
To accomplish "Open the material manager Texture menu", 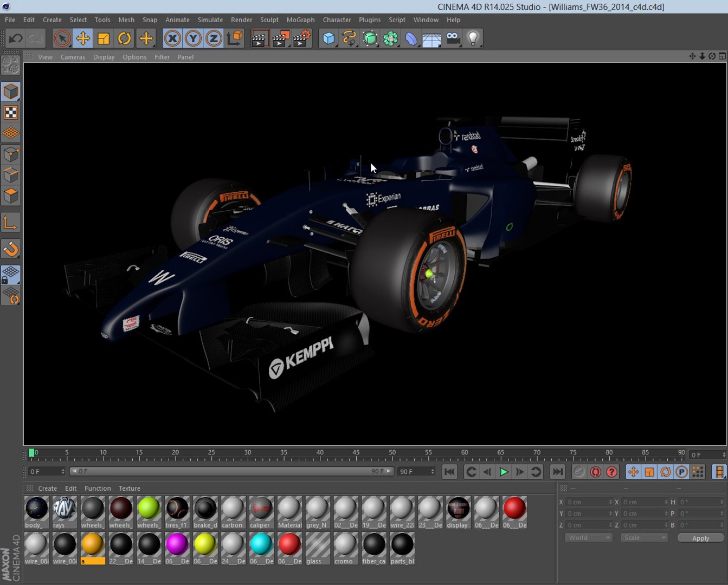I will pyautogui.click(x=130, y=489).
